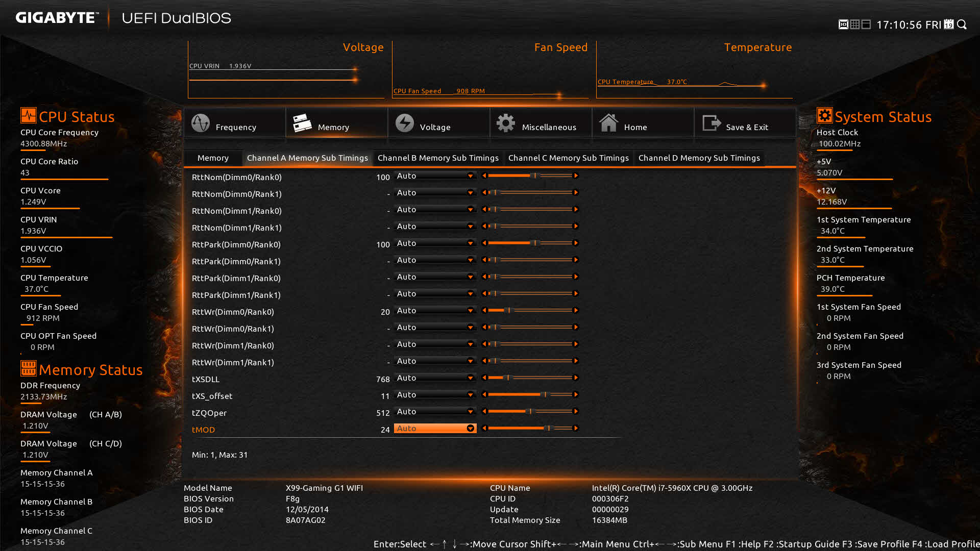Open the Memory main menu

336,123
